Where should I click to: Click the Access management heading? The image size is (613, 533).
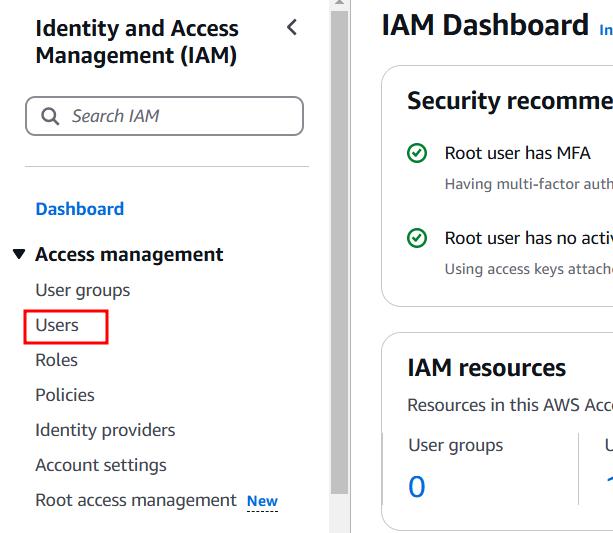tap(129, 254)
